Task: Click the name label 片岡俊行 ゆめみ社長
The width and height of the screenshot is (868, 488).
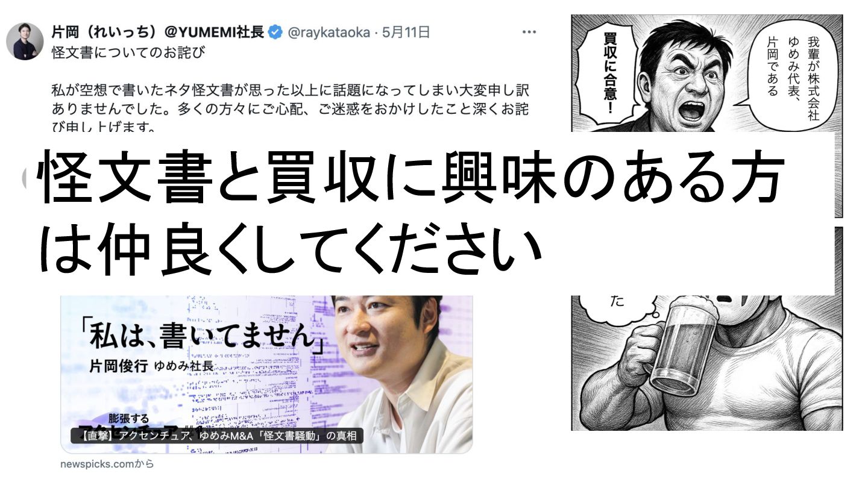Action: point(151,366)
